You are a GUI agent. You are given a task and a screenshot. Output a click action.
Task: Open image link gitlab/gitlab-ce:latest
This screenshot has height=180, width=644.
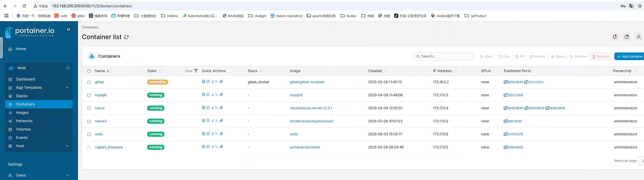[307, 82]
